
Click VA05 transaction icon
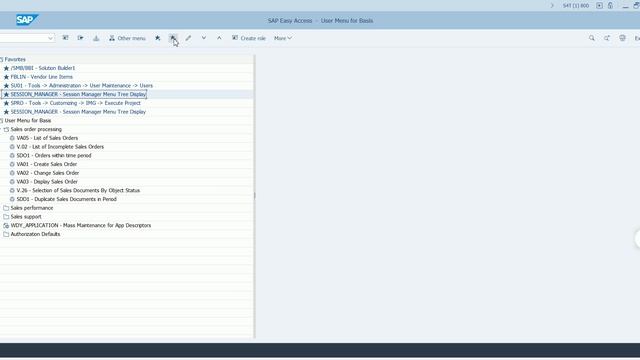[12, 138]
